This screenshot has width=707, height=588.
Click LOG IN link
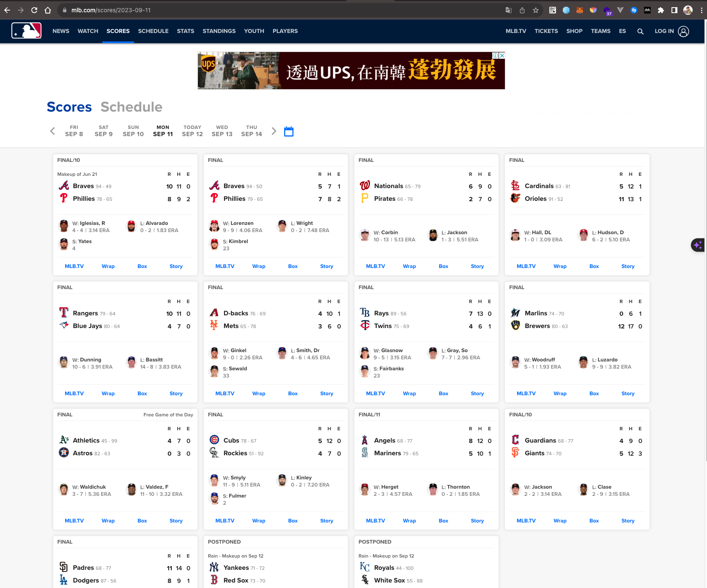point(664,31)
